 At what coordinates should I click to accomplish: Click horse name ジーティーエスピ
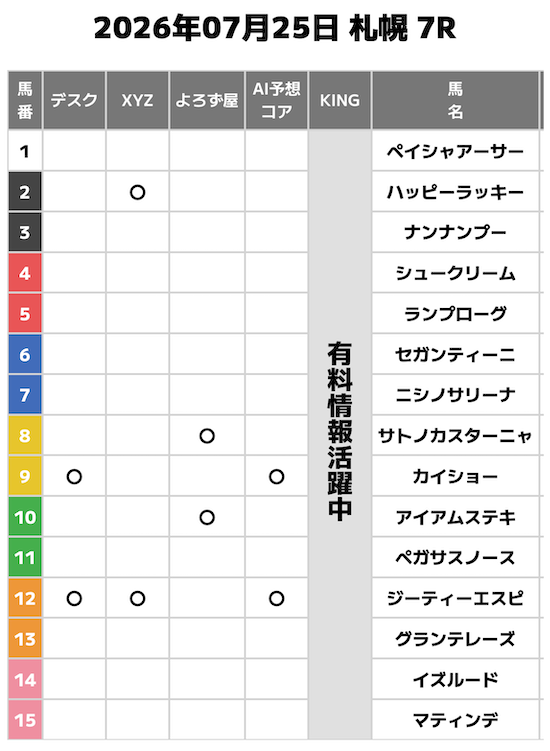tap(455, 598)
